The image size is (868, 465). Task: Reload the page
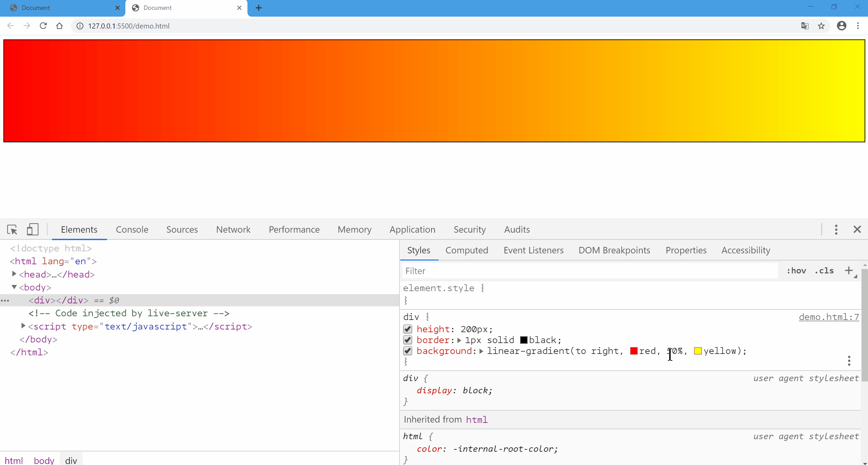43,26
